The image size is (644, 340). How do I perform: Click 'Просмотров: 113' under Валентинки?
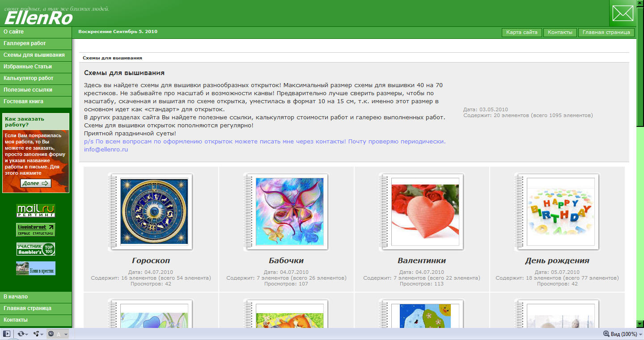[422, 284]
